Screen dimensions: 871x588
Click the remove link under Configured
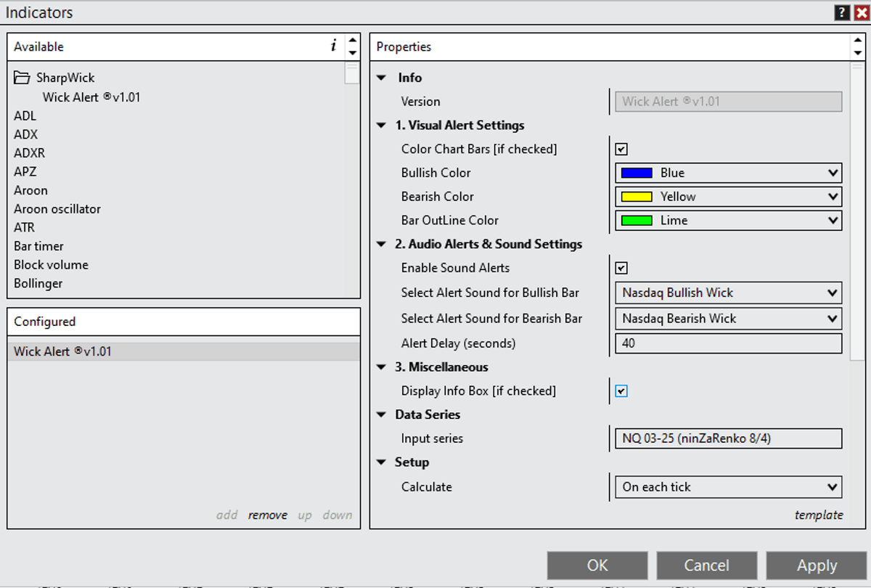(267, 515)
